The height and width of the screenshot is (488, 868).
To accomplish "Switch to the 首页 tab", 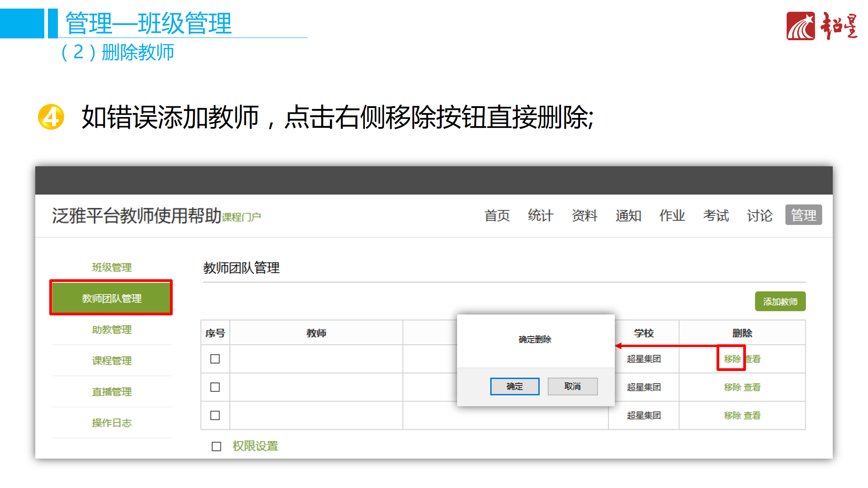I will tap(497, 216).
